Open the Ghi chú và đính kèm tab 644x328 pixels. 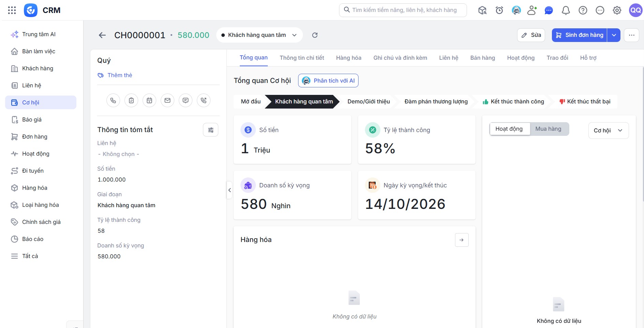[x=400, y=58]
